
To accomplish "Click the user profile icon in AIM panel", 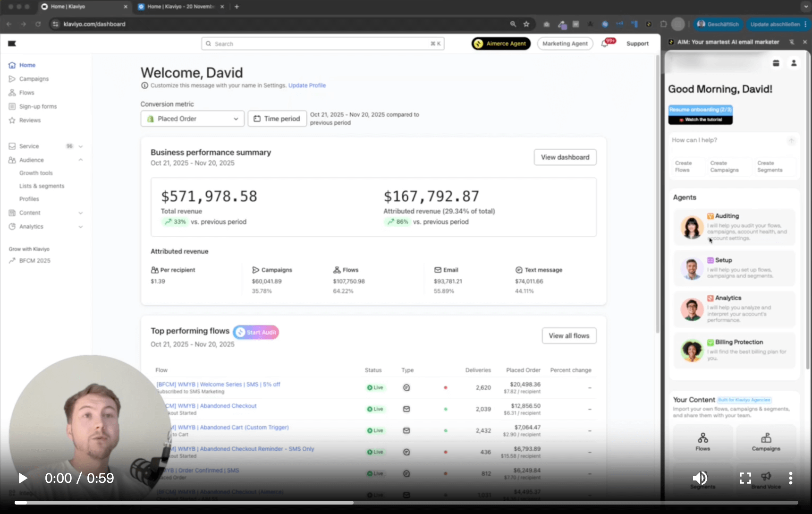I will click(794, 63).
